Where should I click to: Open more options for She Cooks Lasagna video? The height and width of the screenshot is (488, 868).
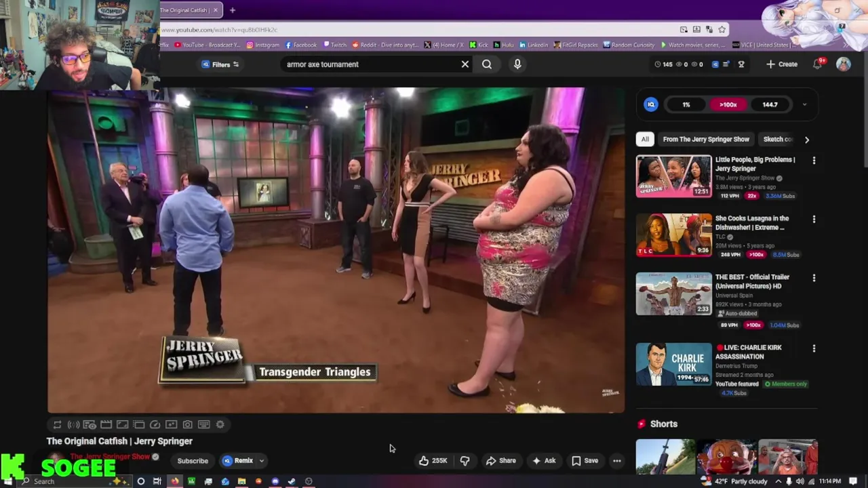tap(814, 220)
